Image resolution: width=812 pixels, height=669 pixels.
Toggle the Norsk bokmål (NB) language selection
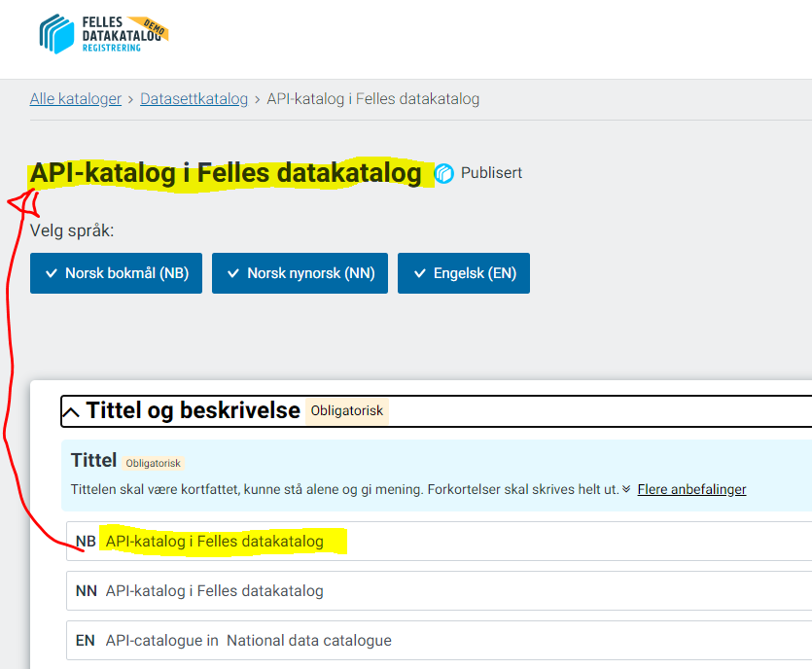pos(115,272)
